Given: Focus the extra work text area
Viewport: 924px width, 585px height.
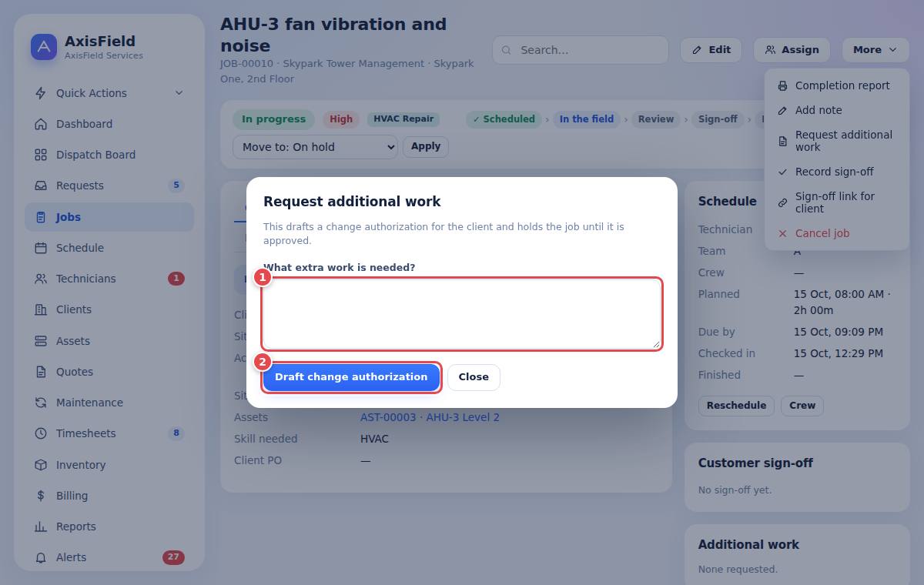Looking at the screenshot, I should point(462,314).
